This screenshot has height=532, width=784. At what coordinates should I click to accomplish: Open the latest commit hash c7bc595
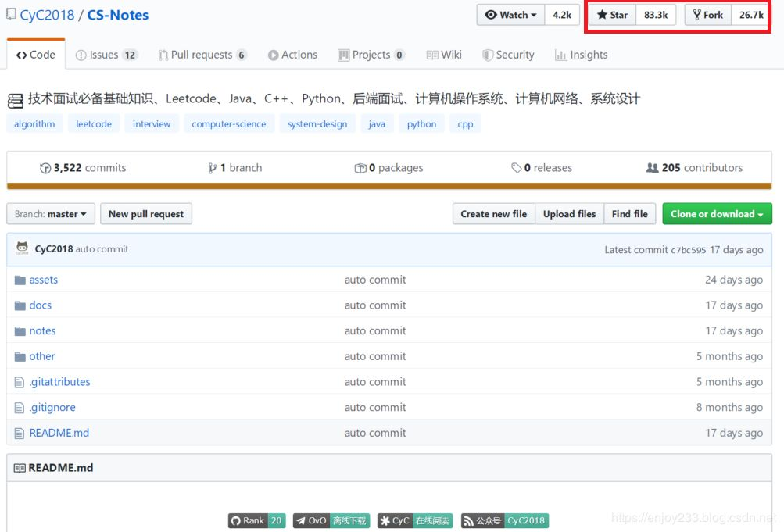point(688,250)
